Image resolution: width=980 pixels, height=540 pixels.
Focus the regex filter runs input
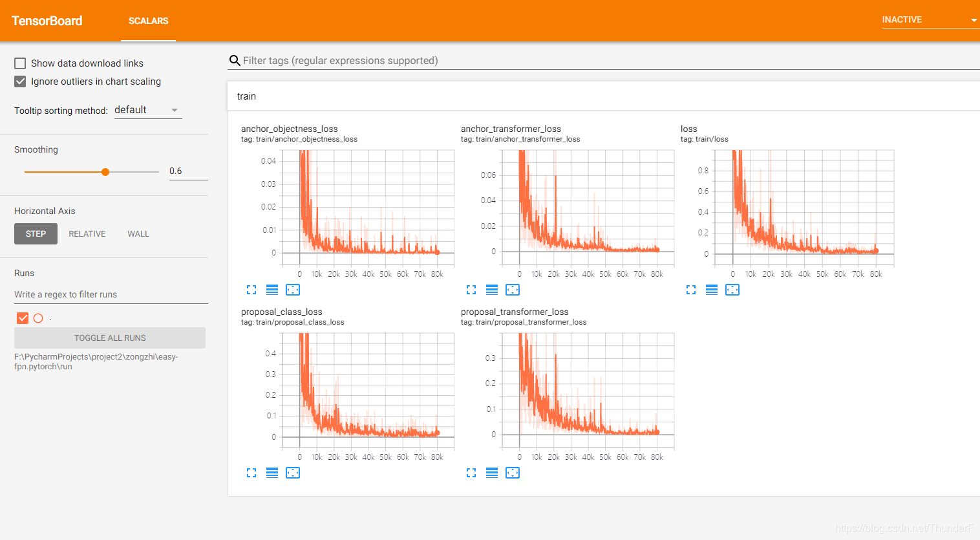click(x=111, y=295)
